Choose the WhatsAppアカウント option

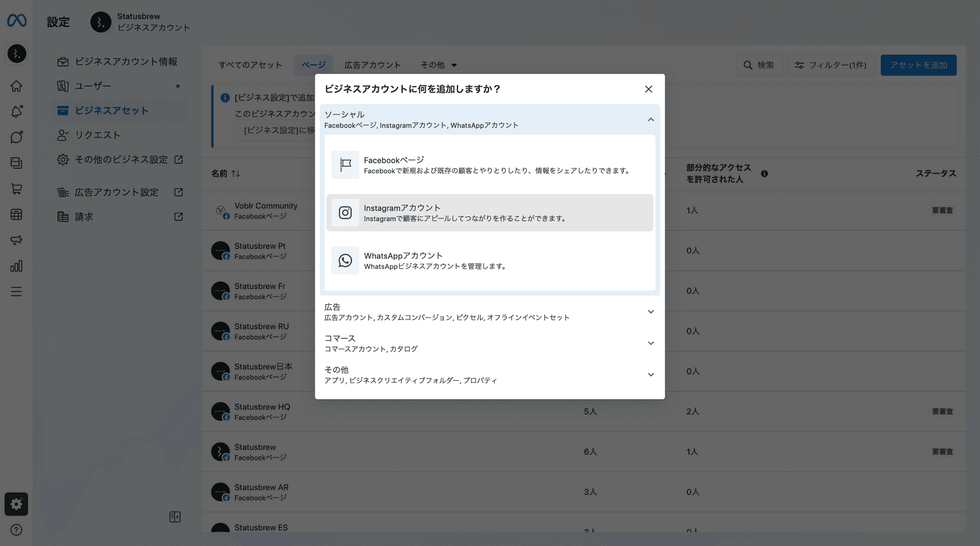click(x=489, y=260)
